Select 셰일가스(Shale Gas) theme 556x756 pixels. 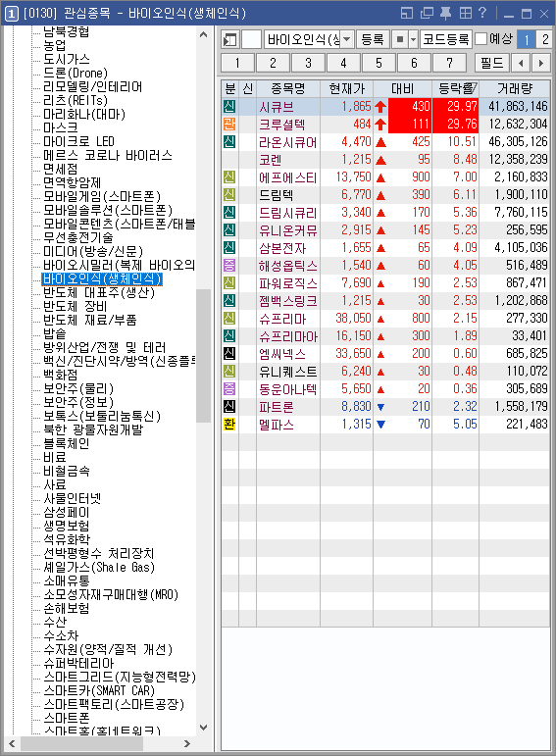click(99, 567)
